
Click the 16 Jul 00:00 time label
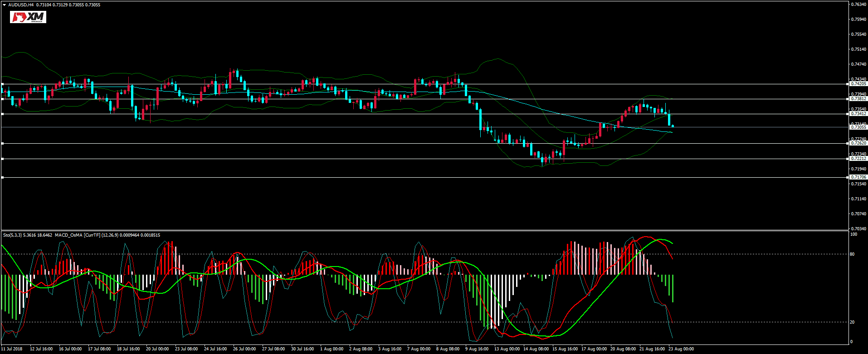coord(70,349)
